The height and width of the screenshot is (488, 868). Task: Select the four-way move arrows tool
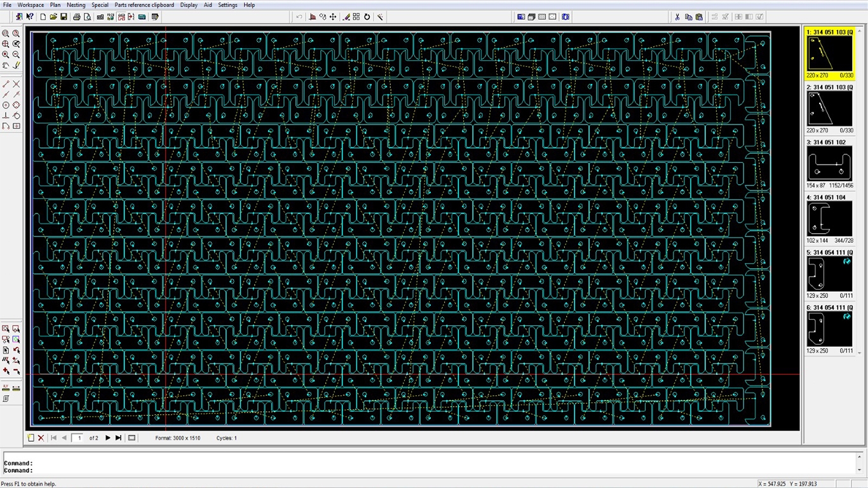333,17
